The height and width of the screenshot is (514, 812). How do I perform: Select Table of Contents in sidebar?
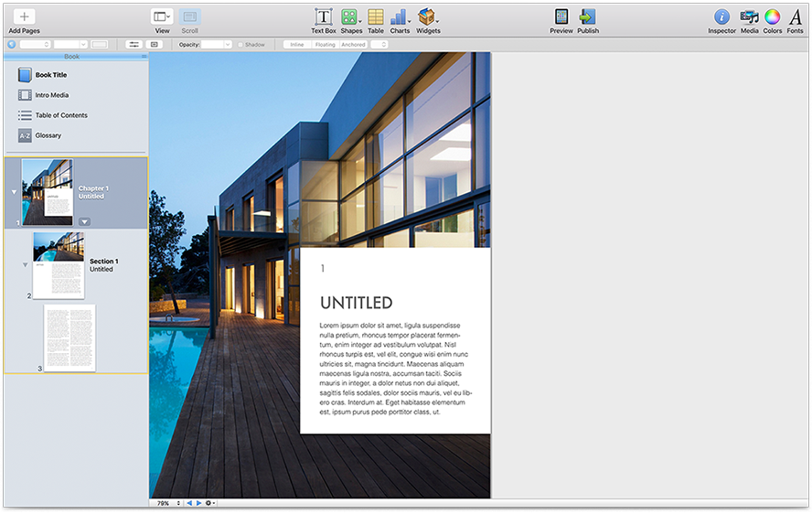tap(62, 115)
